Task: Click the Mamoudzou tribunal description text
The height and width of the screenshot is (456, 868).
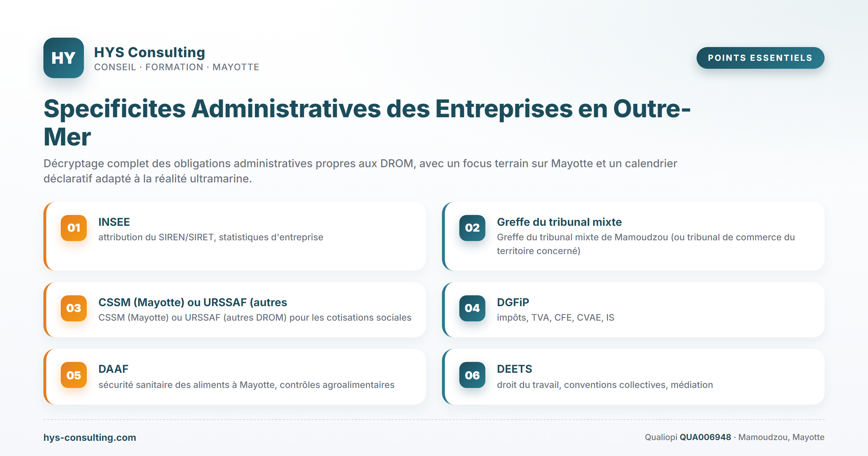Action: (x=646, y=244)
